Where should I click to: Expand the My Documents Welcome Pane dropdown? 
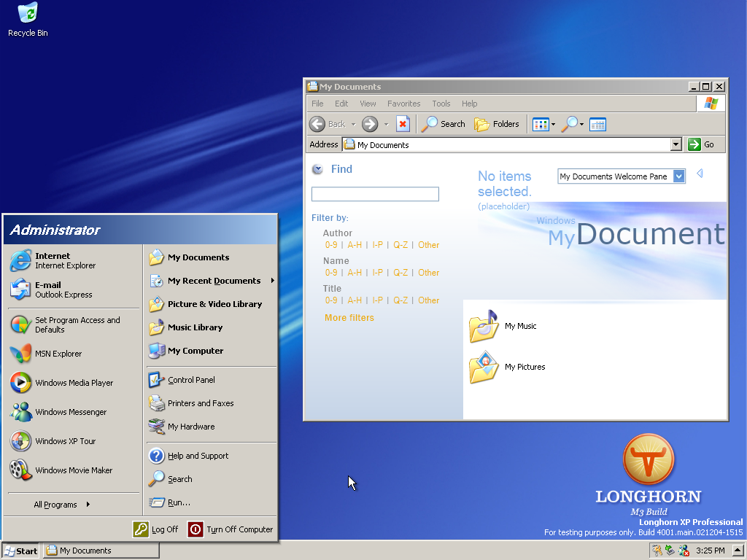pyautogui.click(x=678, y=176)
